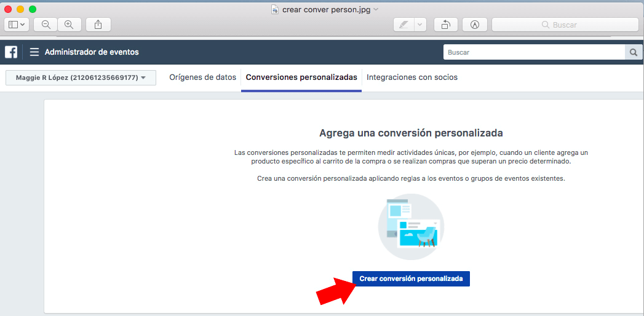Show the Markup toolbar

[475, 25]
